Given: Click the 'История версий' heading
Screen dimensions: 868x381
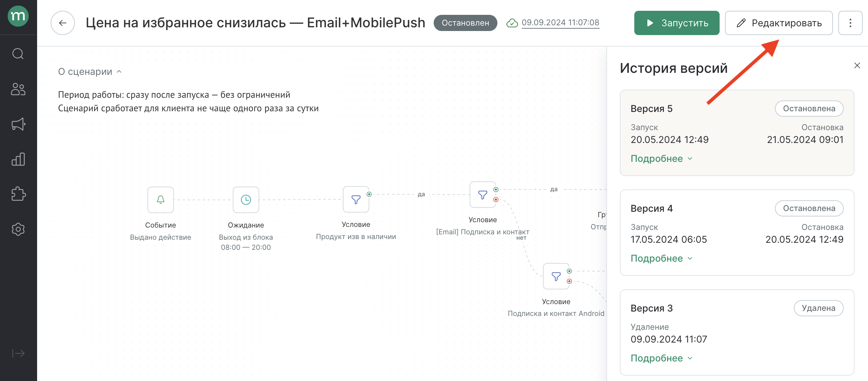Looking at the screenshot, I should click(674, 68).
